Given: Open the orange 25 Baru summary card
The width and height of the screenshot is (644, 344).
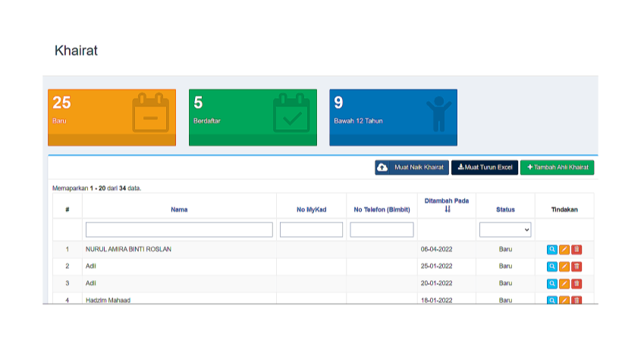Looking at the screenshot, I should (x=112, y=118).
